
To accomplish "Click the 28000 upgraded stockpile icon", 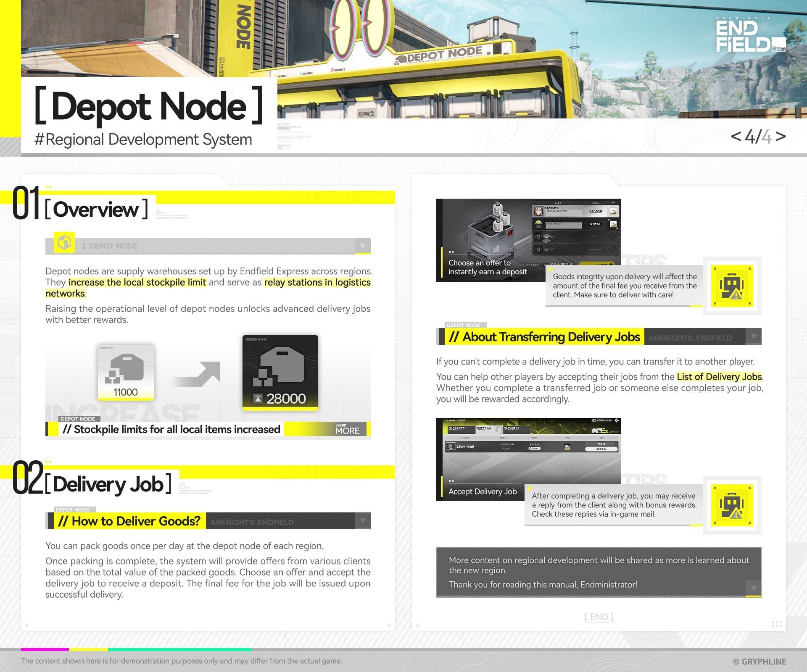I will point(280,372).
